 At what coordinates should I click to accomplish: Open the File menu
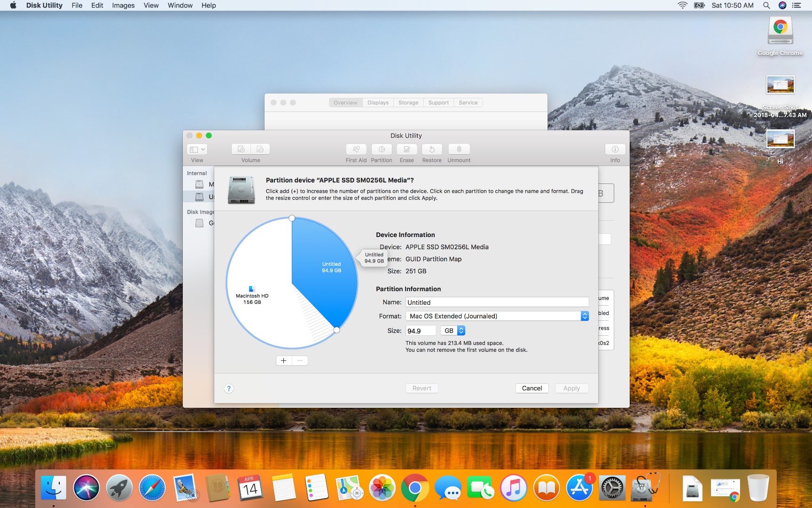(77, 5)
